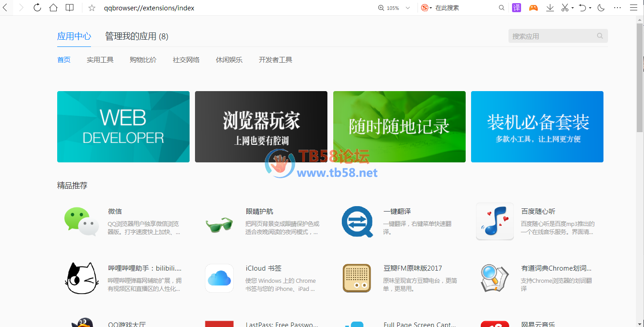
Task: Click the 微信 WeChat app icon
Action: (x=82, y=221)
